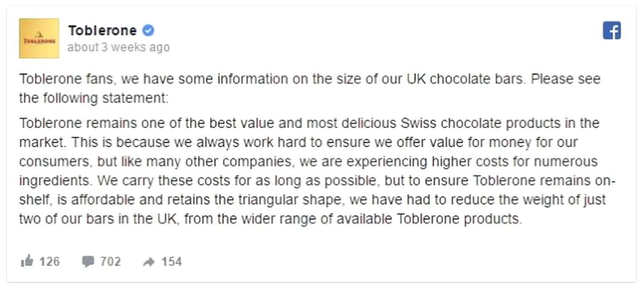
Task: View the 126 likes count
Action: click(49, 262)
